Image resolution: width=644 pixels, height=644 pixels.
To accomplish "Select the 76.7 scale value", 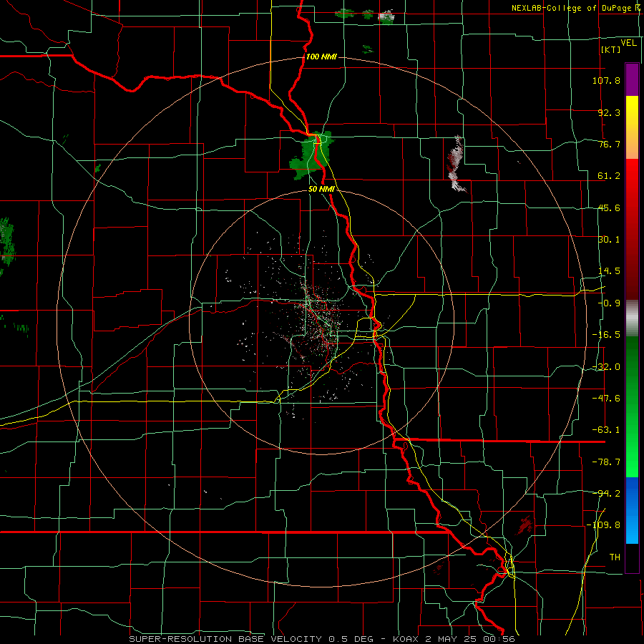I will click(x=609, y=144).
